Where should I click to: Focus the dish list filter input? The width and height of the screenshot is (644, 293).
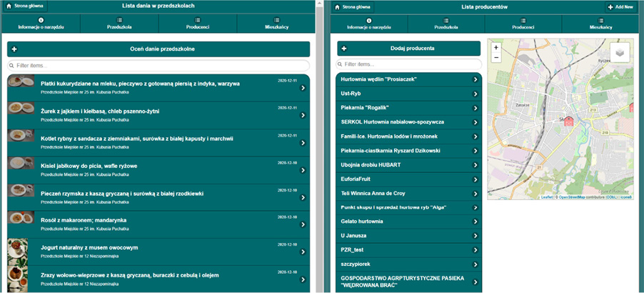point(159,65)
